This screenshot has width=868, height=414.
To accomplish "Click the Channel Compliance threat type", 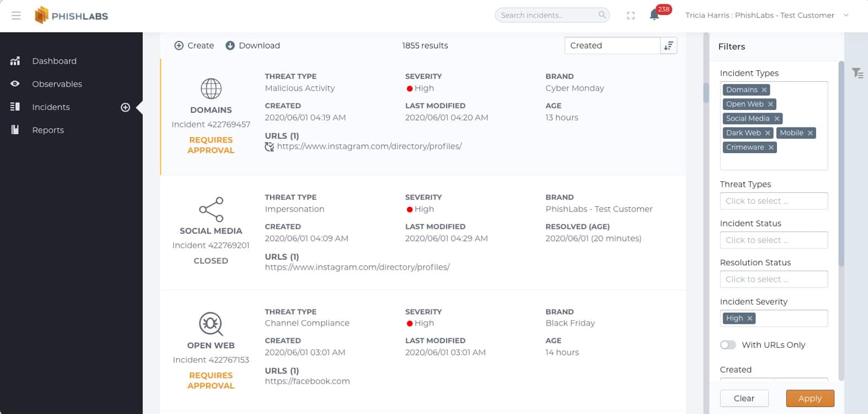I will tap(307, 323).
